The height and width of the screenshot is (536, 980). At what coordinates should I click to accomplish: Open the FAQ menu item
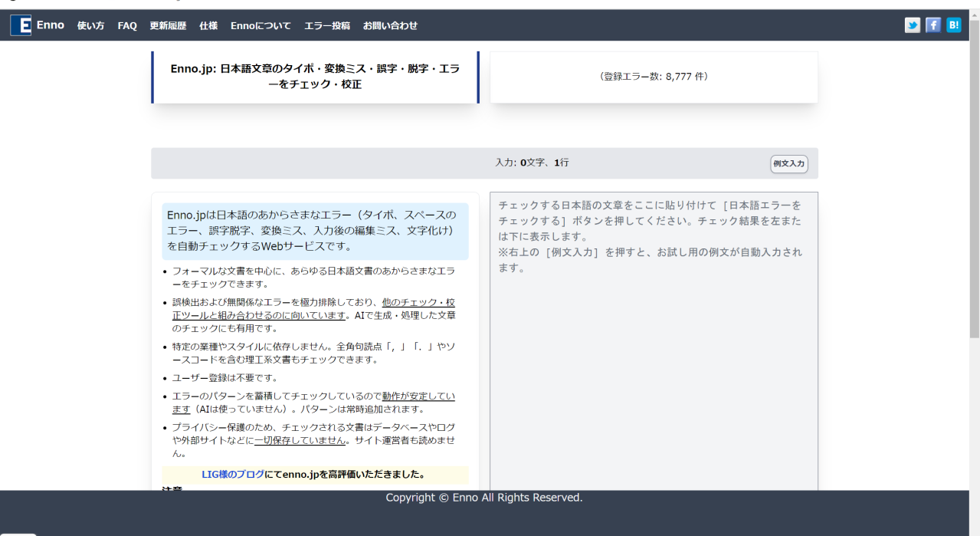coord(127,25)
